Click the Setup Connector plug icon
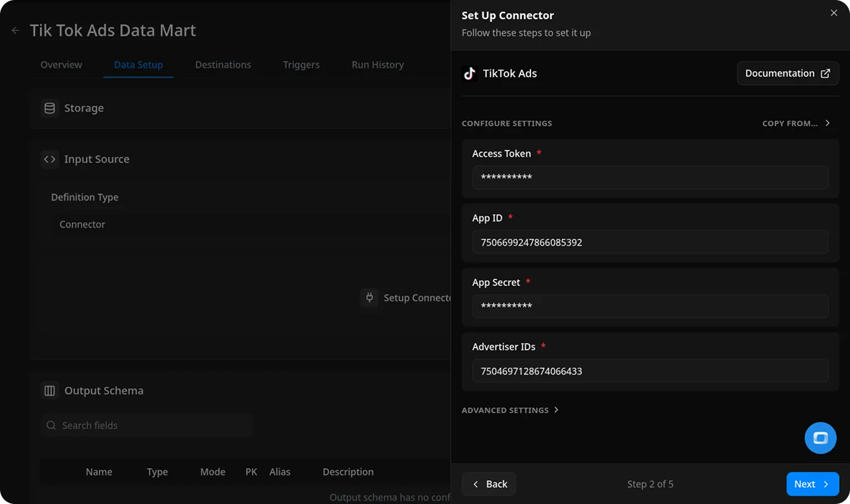This screenshot has height=504, width=850. 369,298
